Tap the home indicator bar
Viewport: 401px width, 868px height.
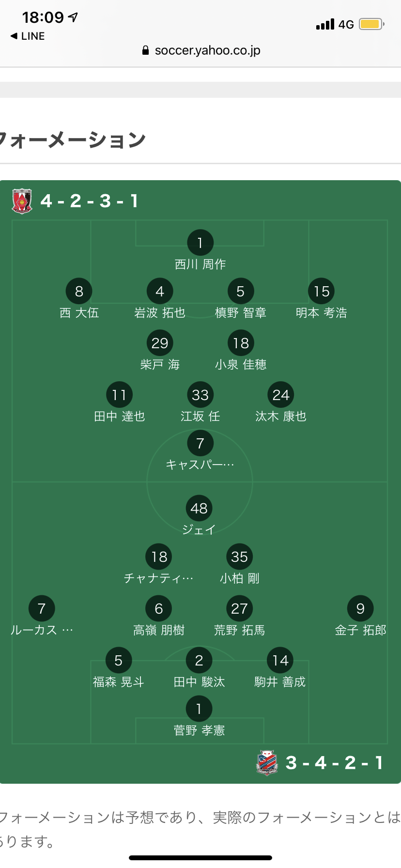[x=200, y=857]
